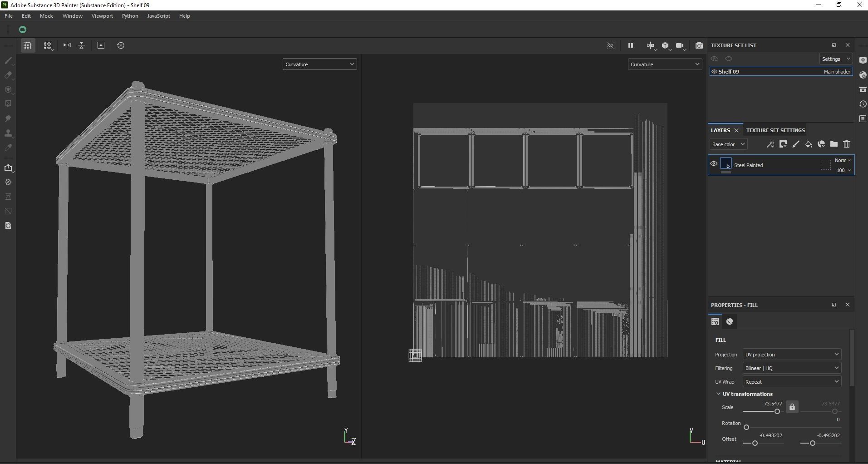Select the Material picker eyedropper
Screen dimensions: 868x464
tap(8, 148)
